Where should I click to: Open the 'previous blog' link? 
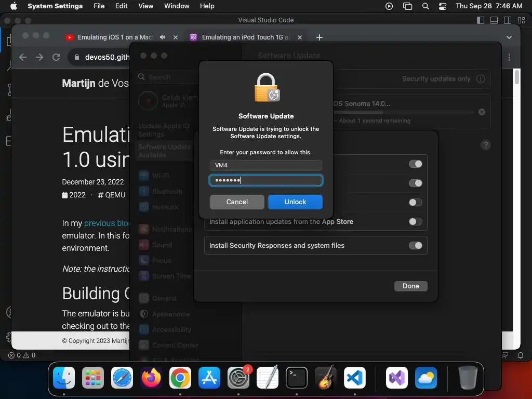click(x=107, y=223)
